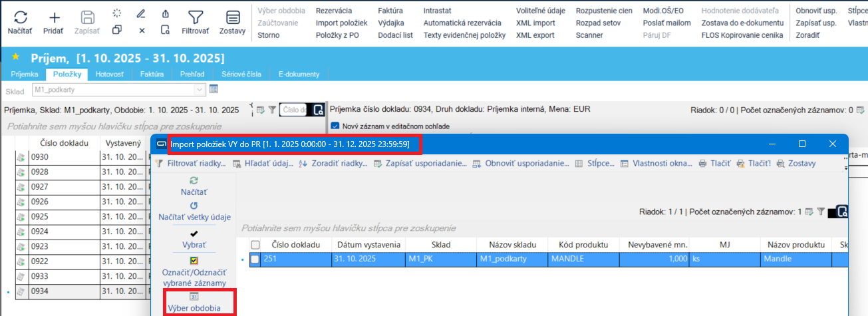Open the Filtrovať funnel tool

click(195, 18)
